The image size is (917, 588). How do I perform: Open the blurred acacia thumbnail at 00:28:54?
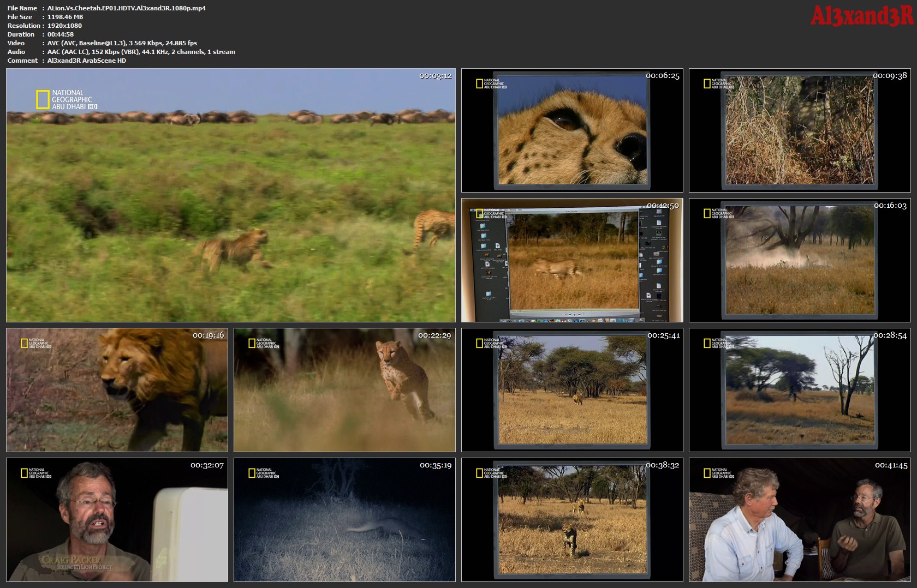pos(800,389)
